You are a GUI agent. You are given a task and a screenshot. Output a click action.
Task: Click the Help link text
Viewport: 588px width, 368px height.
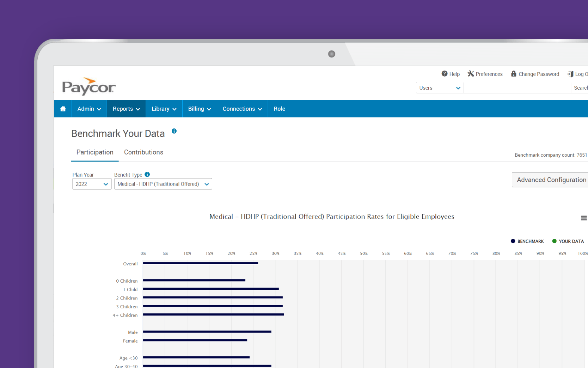tap(454, 74)
